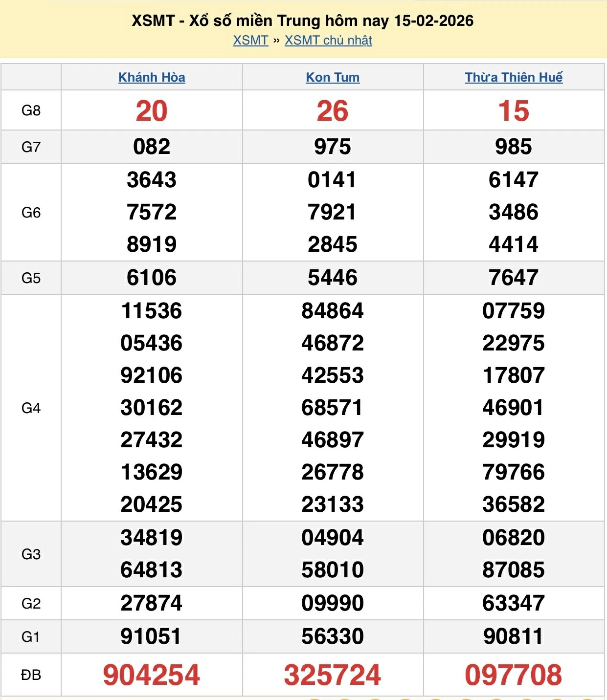Viewport: 607px width, 700px height.
Task: Open Thừa Thiên Huế province results link
Action: (x=514, y=77)
